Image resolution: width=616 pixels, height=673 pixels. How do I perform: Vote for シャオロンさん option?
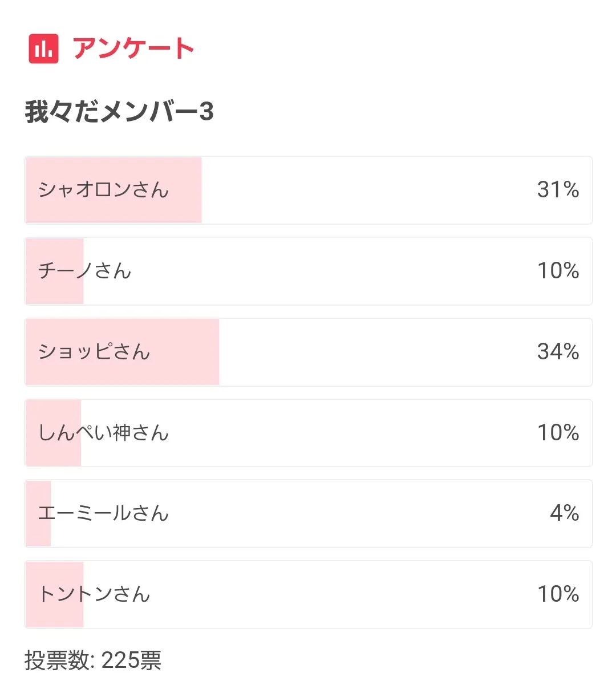click(103, 190)
